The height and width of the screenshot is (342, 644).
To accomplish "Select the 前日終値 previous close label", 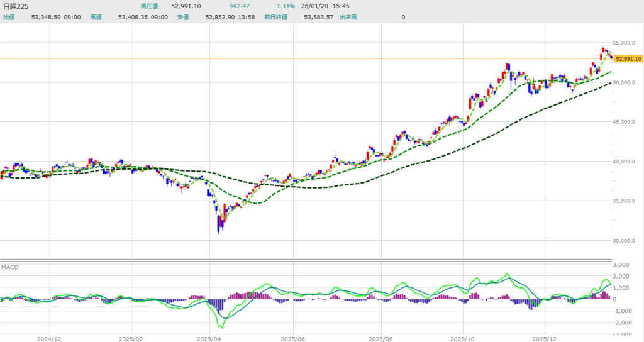I will click(275, 17).
